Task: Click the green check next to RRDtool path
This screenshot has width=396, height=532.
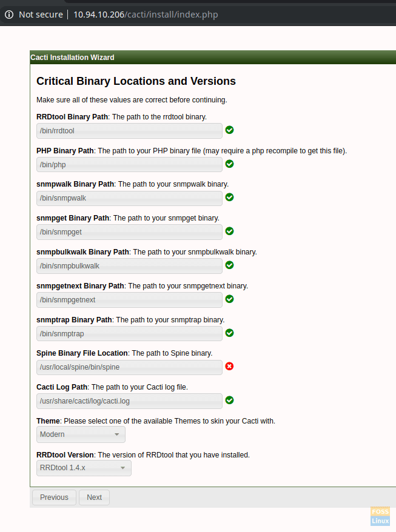Action: [230, 130]
